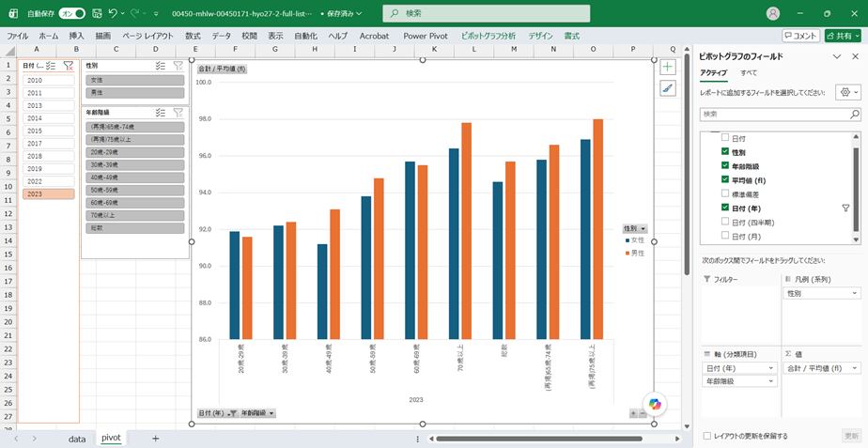
Task: Switch to the data sheet tab
Action: click(x=77, y=439)
